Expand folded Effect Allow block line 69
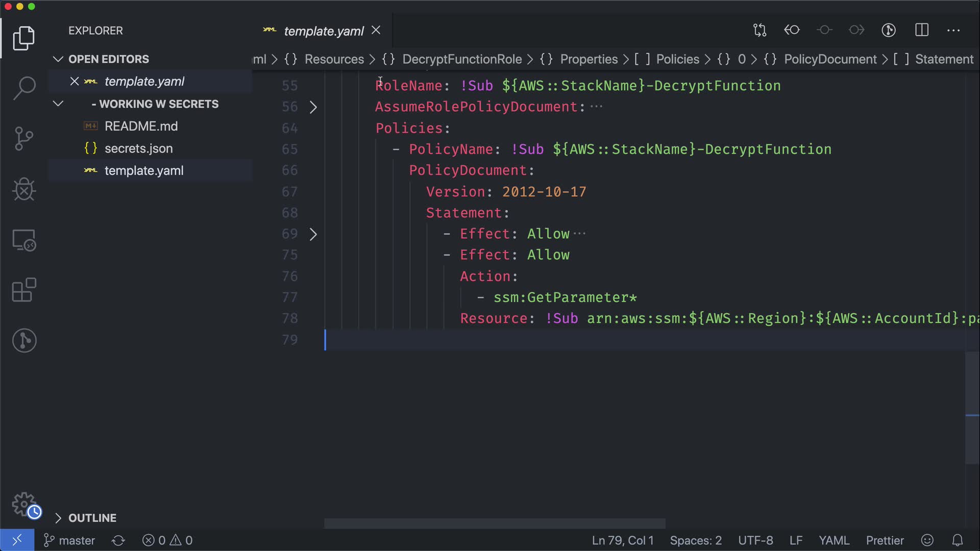 pos(313,234)
